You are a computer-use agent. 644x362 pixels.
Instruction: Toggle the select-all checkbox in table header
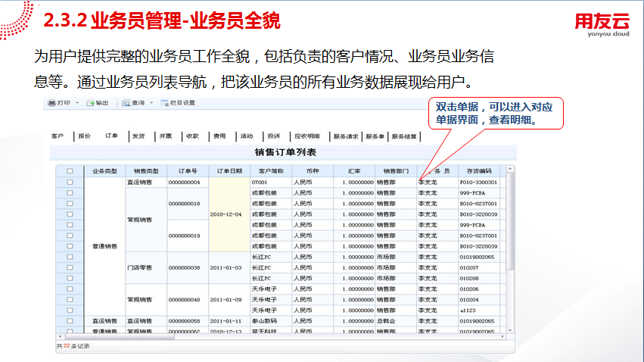70,171
